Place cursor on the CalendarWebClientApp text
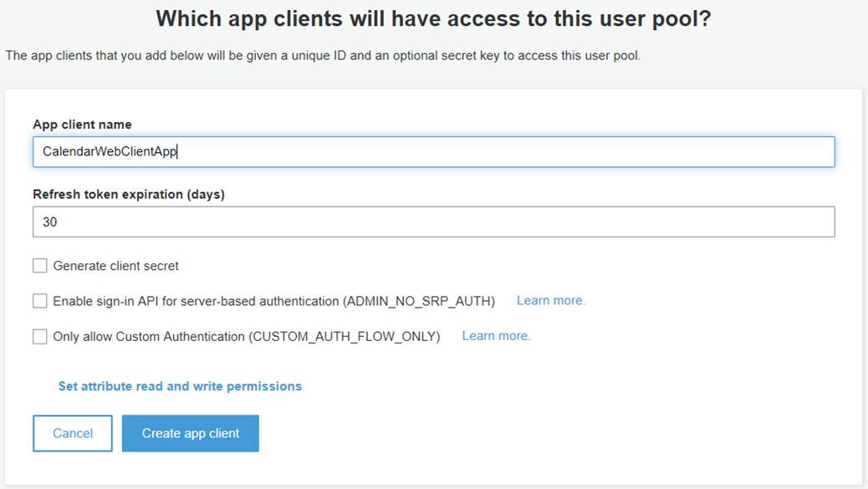Viewport: 868px width, 489px height. (110, 151)
